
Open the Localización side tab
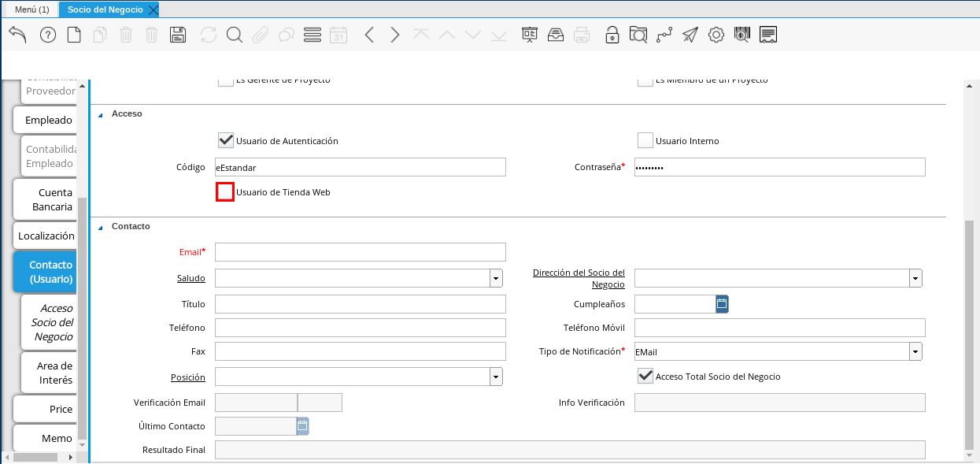(x=46, y=236)
